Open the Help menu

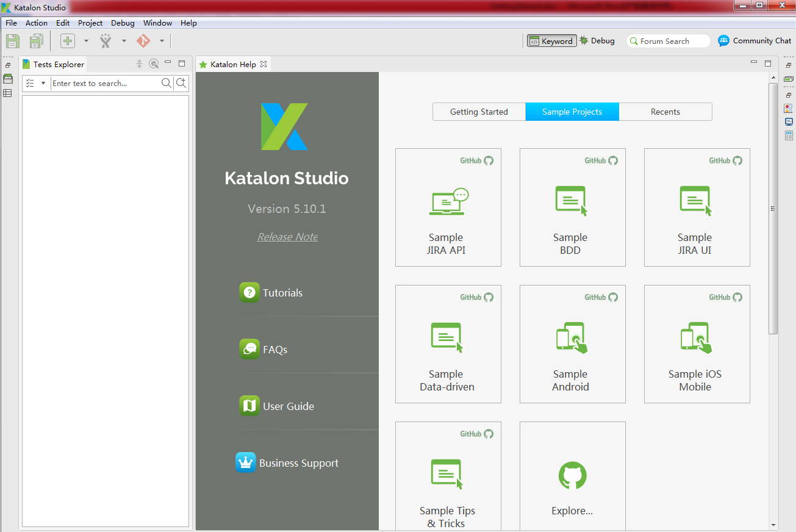tap(188, 23)
